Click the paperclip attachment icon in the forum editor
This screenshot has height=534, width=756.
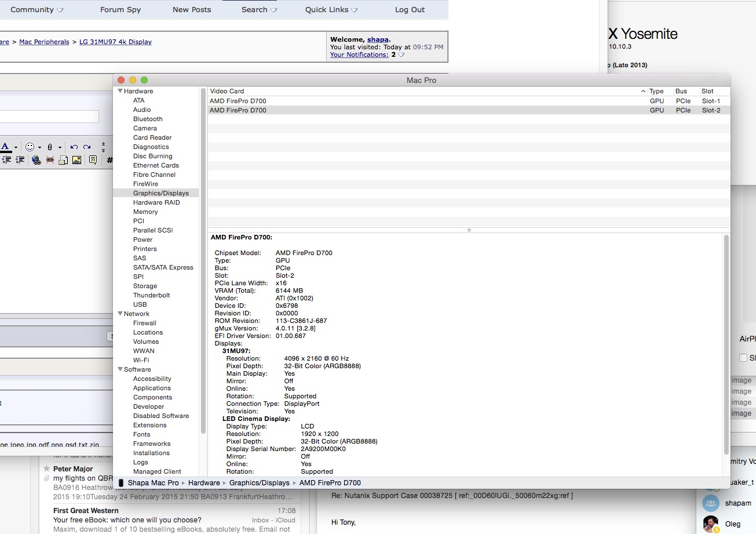[50, 147]
